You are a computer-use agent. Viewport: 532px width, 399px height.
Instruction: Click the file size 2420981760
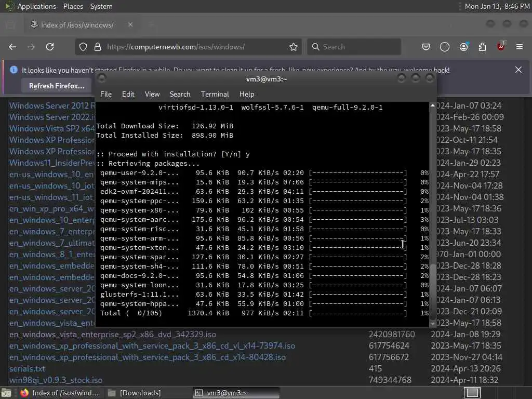pos(392,334)
